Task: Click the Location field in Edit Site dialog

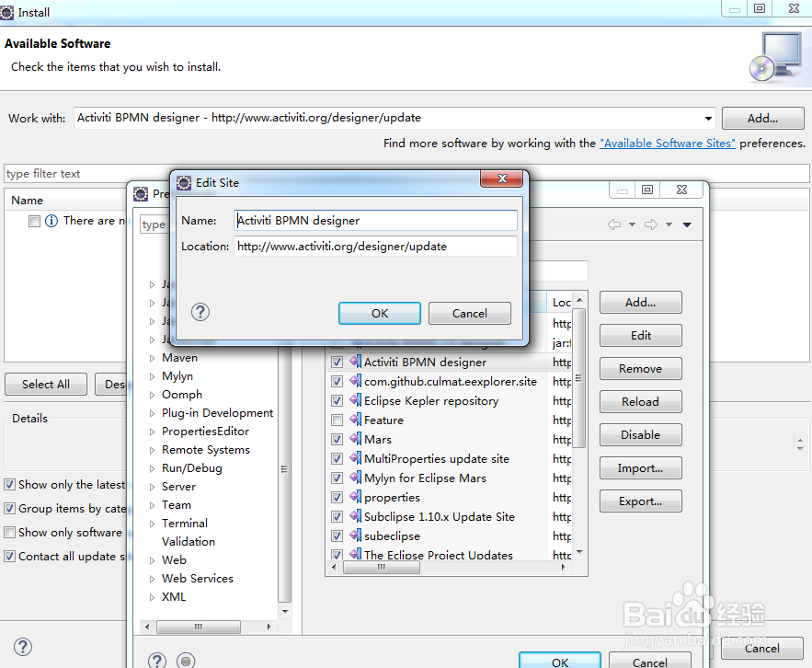Action: click(x=375, y=246)
